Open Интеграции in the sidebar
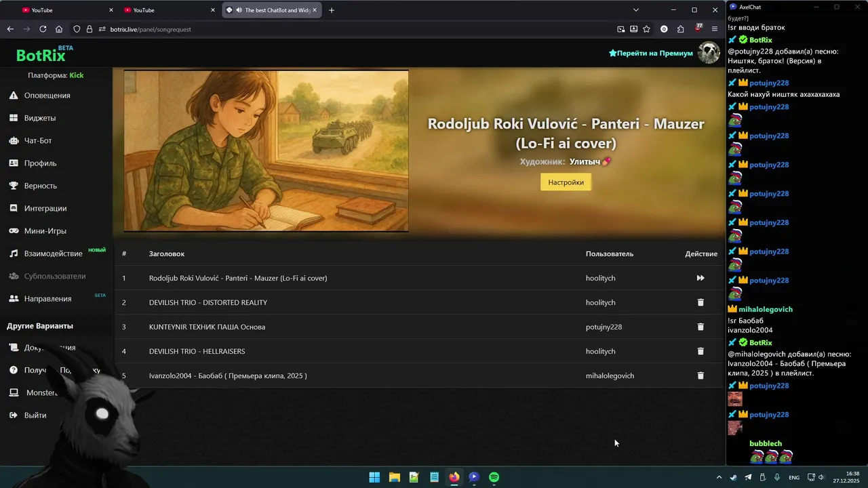 [45, 208]
